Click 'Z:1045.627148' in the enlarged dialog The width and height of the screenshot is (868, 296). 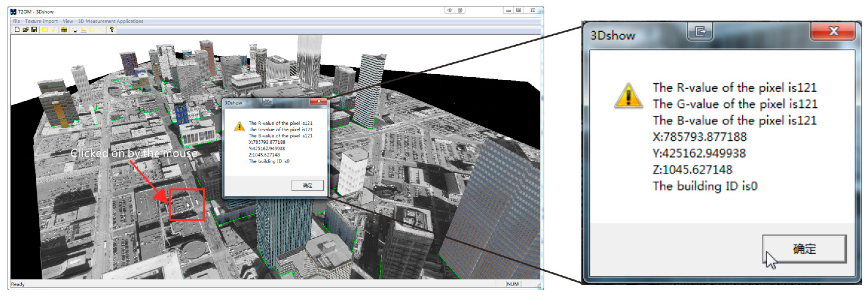(692, 170)
